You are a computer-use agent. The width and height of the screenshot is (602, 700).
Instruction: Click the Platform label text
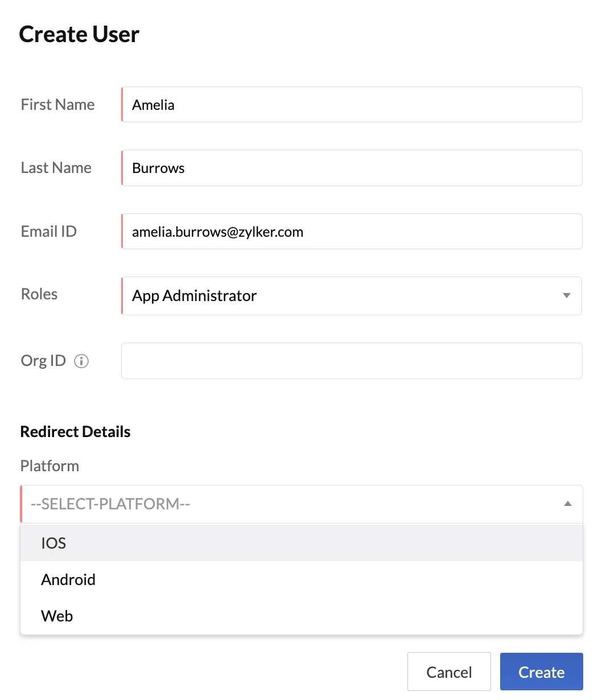[x=50, y=466]
